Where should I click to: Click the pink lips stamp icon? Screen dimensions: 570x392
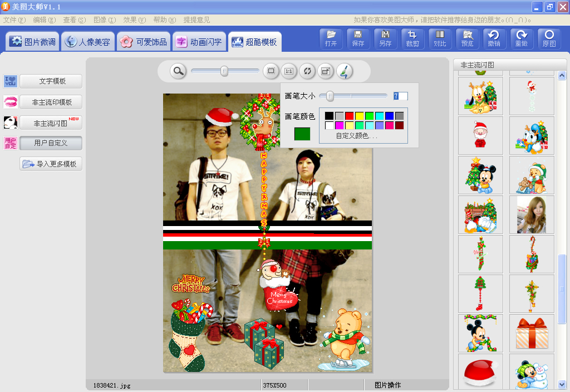point(10,102)
